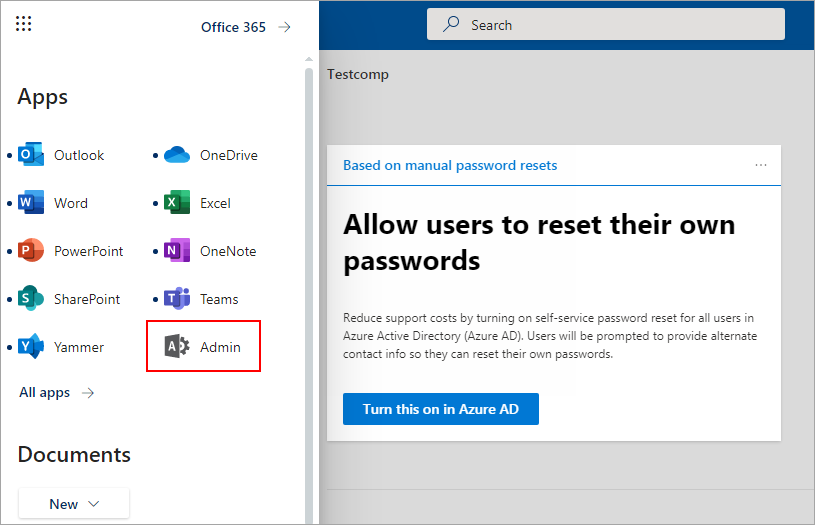Open the SharePoint app icon

coord(32,299)
